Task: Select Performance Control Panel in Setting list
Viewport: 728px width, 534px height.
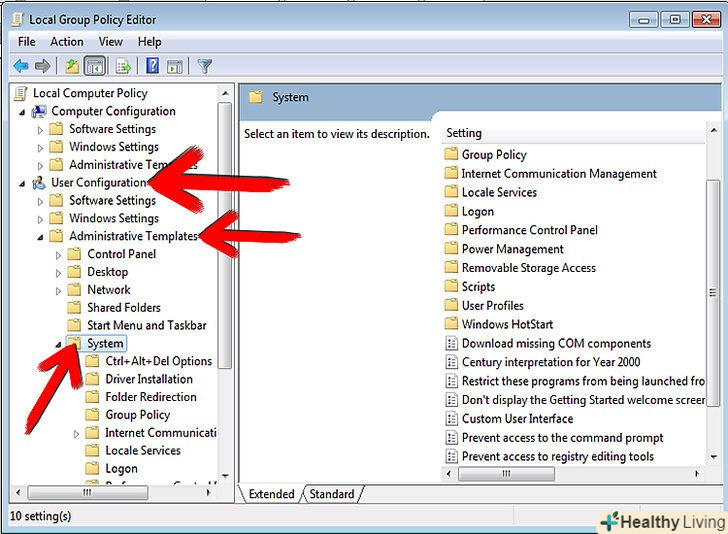Action: point(530,230)
